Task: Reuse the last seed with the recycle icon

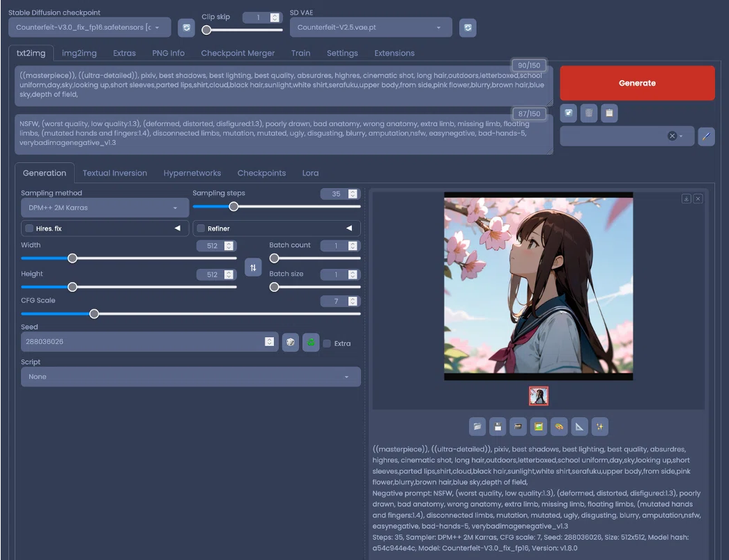Action: [x=311, y=343]
